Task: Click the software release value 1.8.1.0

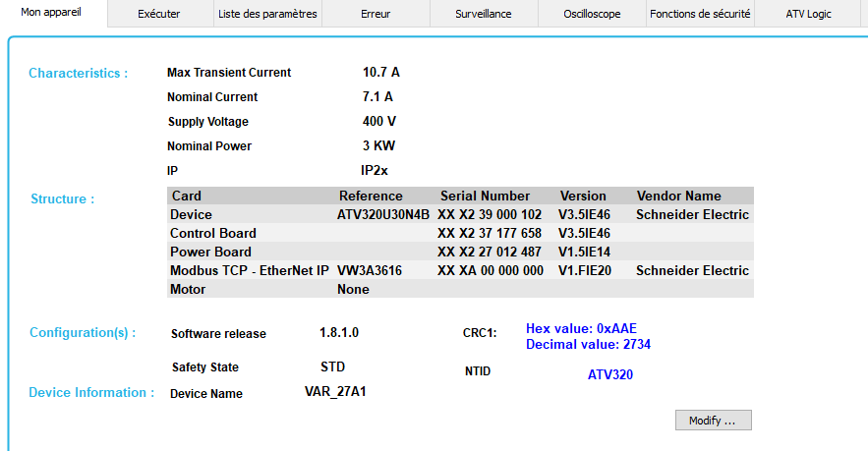Action: coord(339,332)
